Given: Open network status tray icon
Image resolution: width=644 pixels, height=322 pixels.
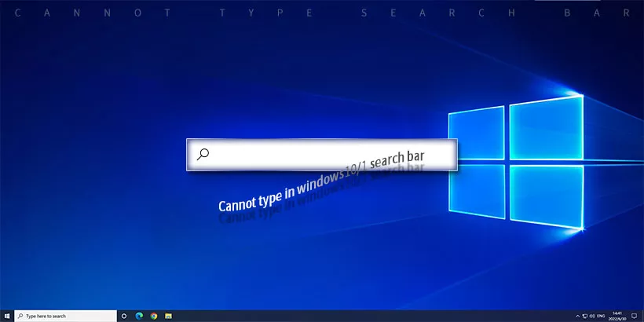Looking at the screenshot, I should 585,317.
